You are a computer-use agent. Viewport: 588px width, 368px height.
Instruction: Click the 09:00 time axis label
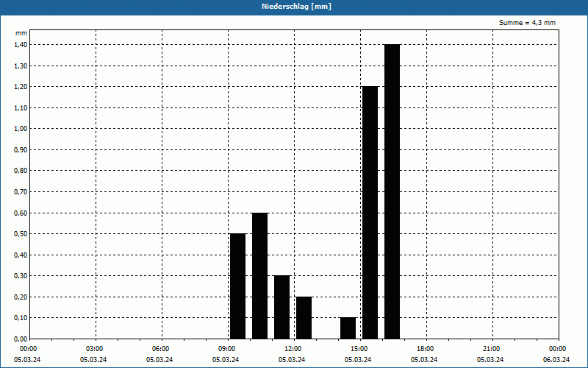[227, 349]
